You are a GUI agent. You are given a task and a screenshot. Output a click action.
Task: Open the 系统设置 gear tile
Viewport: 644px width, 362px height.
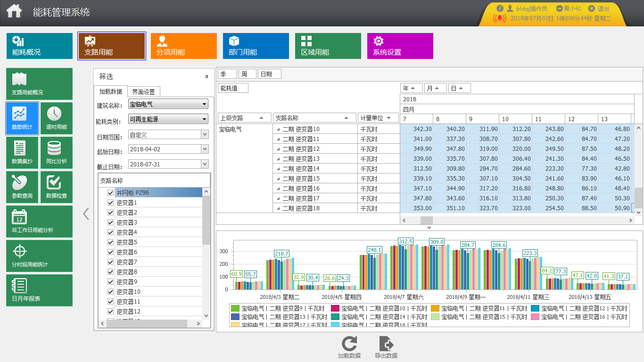point(400,46)
